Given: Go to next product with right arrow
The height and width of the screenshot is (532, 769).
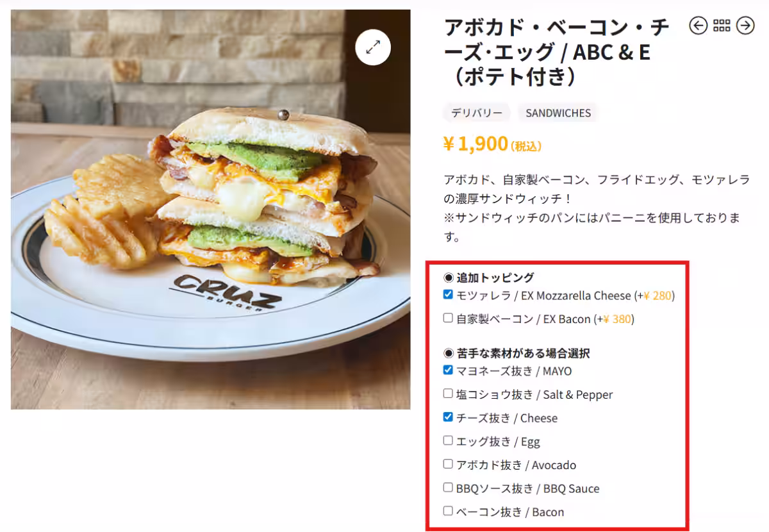Looking at the screenshot, I should 745,26.
